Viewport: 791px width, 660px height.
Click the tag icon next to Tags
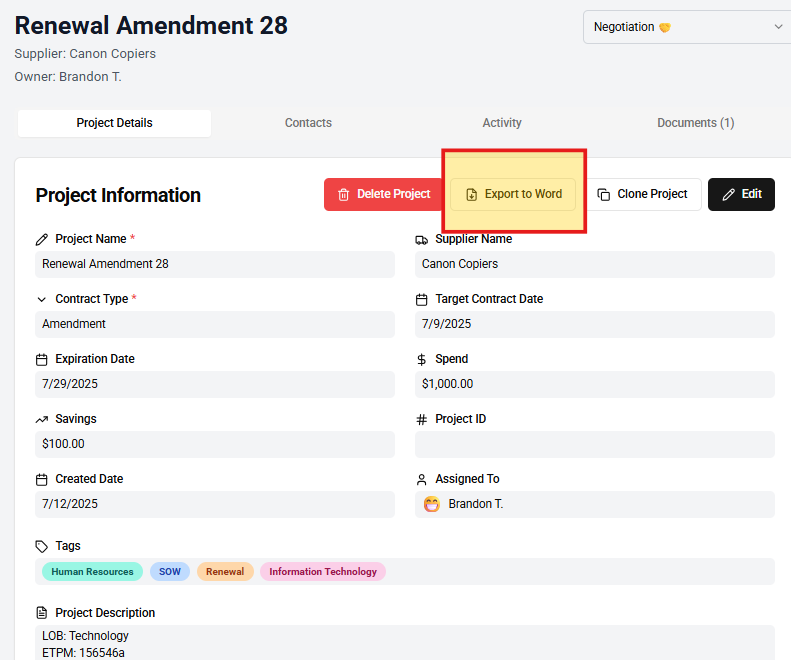point(42,547)
